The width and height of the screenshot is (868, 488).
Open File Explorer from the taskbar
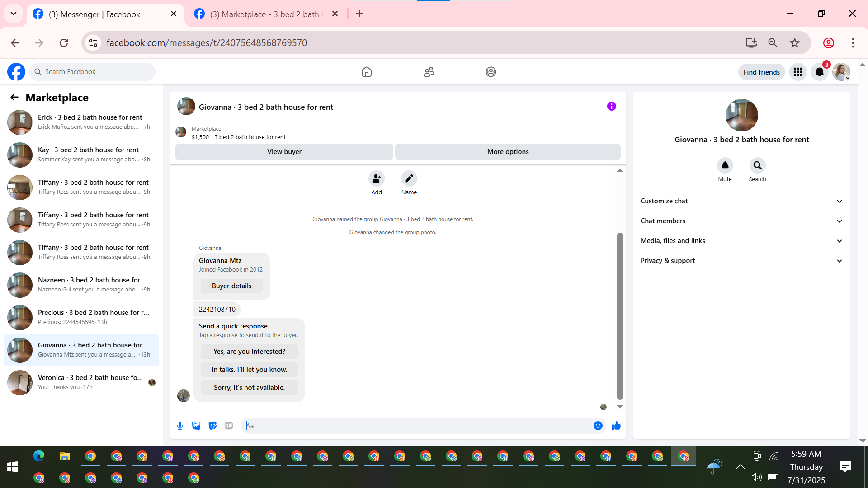pos(65,456)
